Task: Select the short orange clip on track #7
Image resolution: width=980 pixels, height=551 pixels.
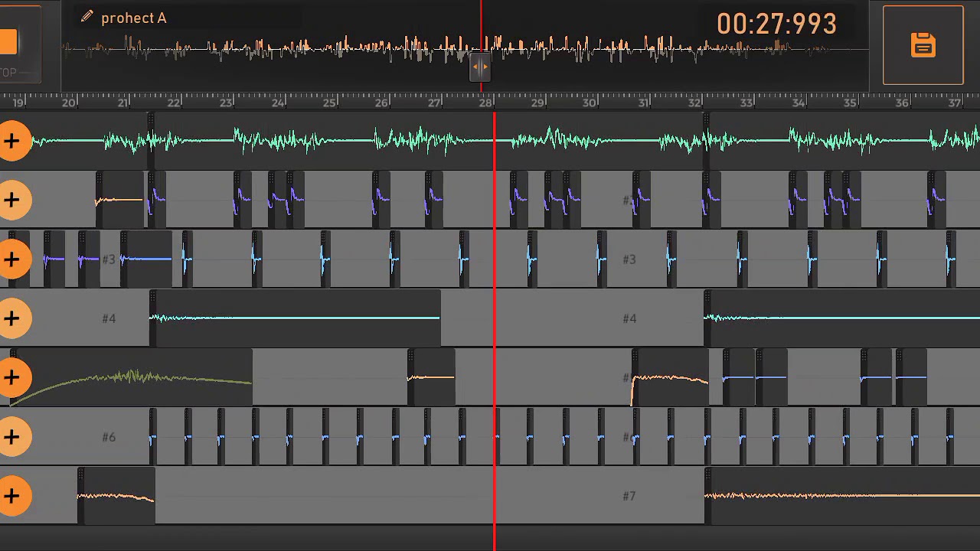Action: tap(116, 496)
